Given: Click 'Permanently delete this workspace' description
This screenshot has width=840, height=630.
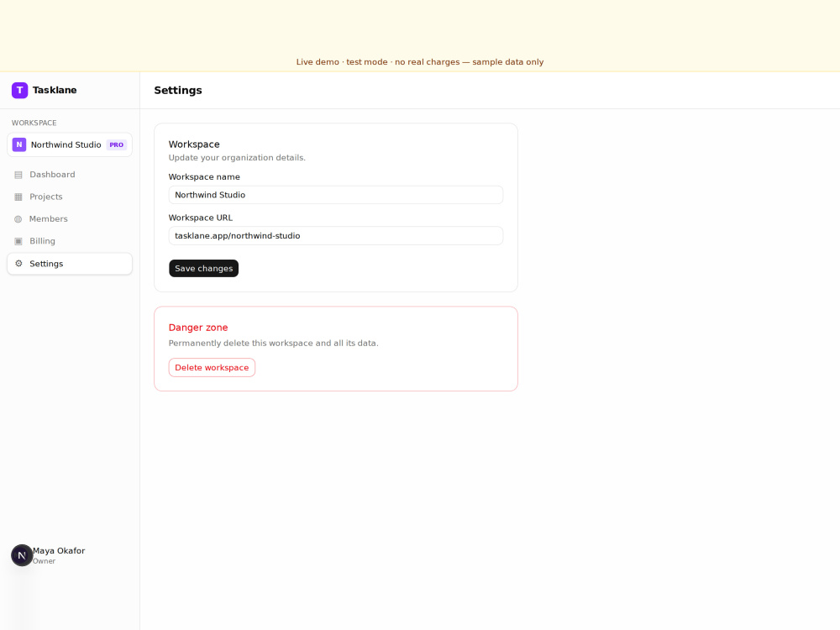Looking at the screenshot, I should 273,343.
